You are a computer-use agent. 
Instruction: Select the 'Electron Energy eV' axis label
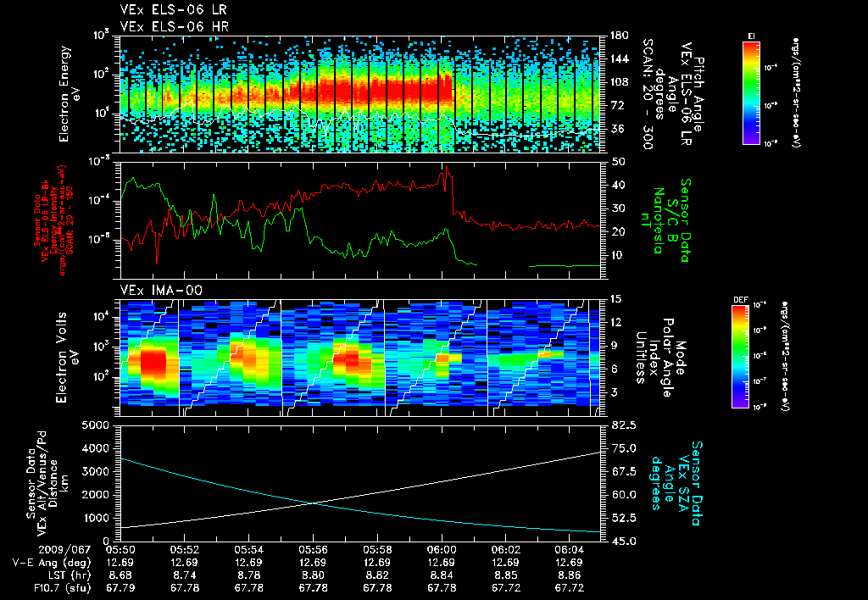(69, 94)
